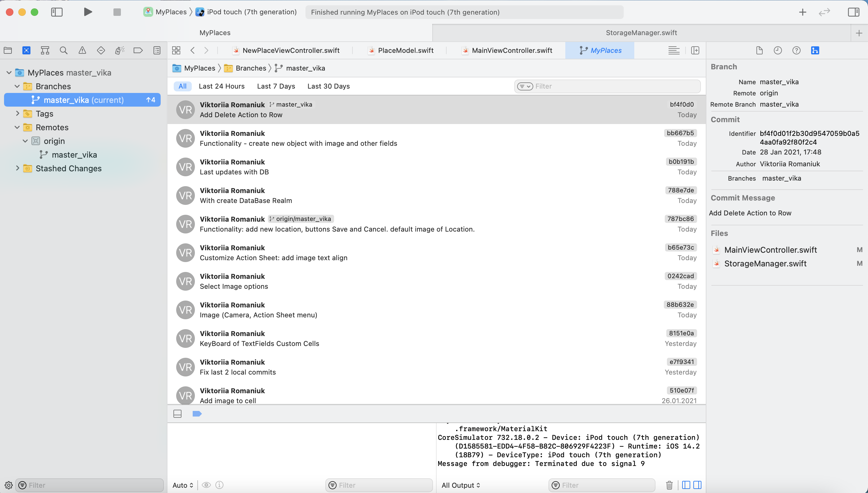The height and width of the screenshot is (493, 868).
Task: Toggle breakpoints activation in debug bar
Action: pyautogui.click(x=197, y=414)
